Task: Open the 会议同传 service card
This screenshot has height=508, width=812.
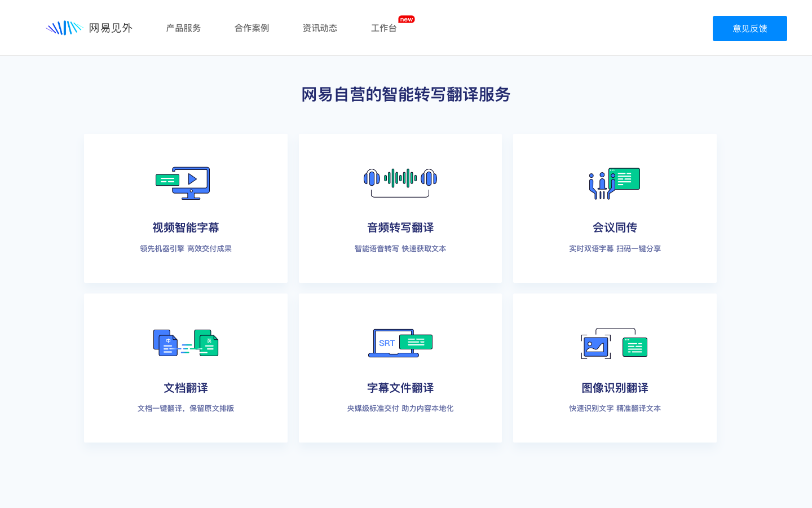Action: point(615,208)
